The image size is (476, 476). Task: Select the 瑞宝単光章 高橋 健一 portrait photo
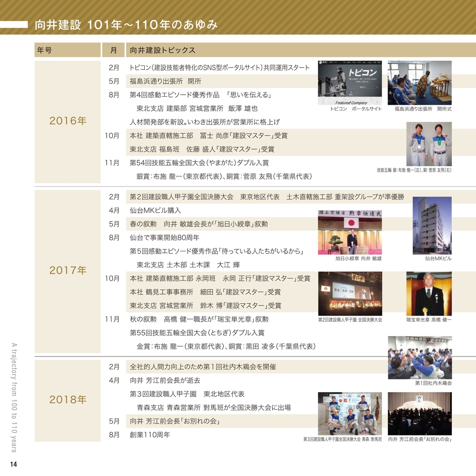429,294
